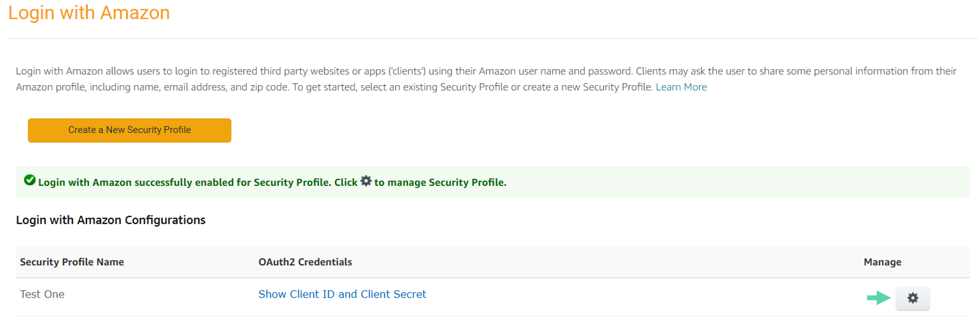This screenshot has height=331, width=980.
Task: Click the Manage column header
Action: point(882,262)
